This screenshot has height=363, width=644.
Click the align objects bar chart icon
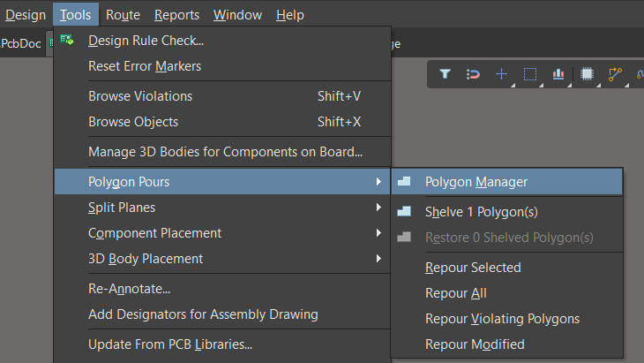click(558, 74)
